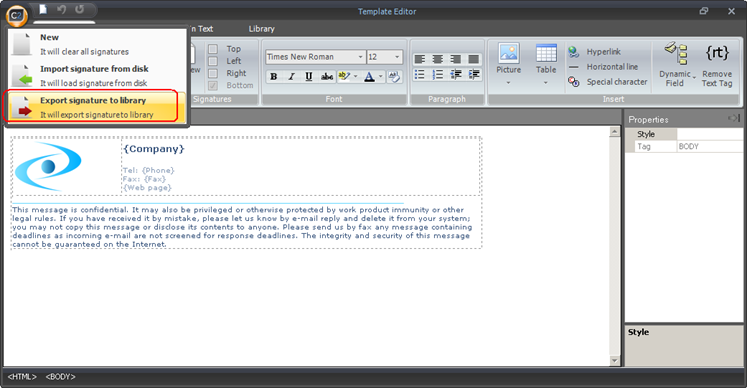747x388 pixels.
Task: Justify the paragraph
Action: point(474,59)
